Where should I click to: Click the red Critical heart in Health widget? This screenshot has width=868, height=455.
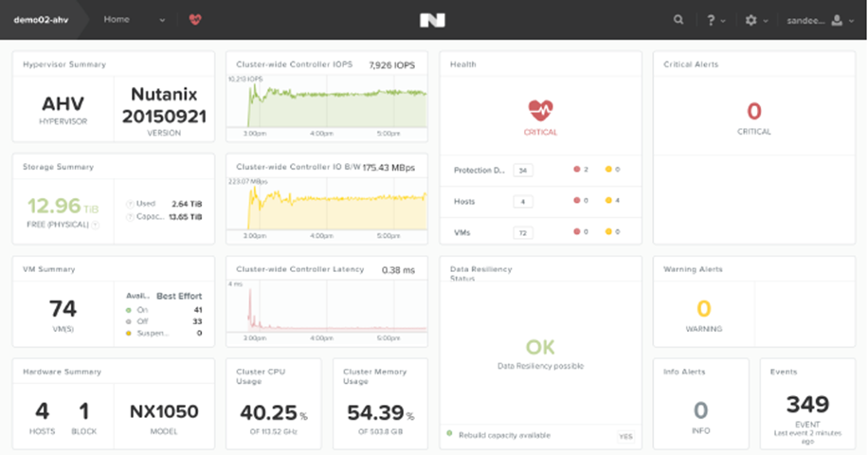point(540,109)
